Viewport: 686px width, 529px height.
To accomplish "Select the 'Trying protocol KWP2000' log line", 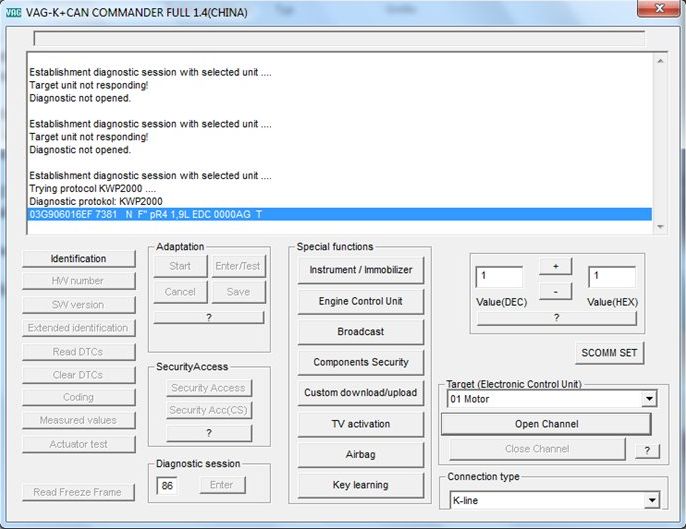I will pos(92,189).
